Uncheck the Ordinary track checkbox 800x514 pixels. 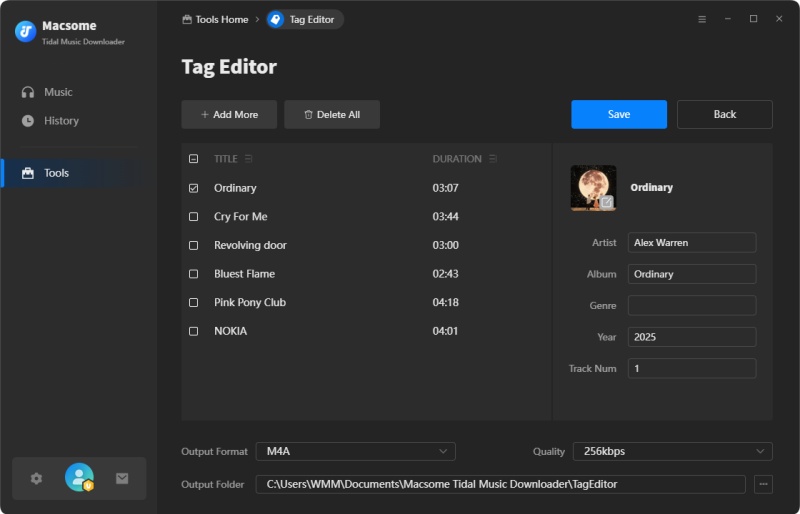pyautogui.click(x=193, y=188)
